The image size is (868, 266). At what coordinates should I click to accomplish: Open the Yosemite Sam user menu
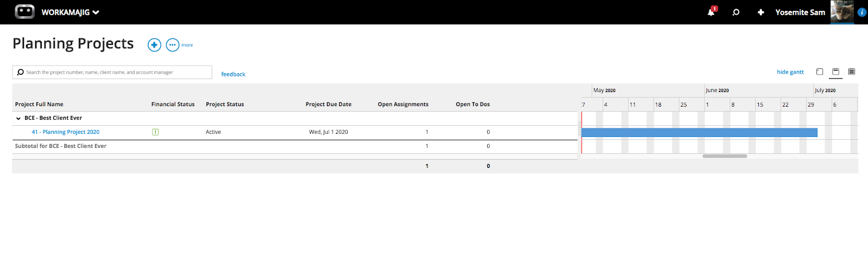[800, 12]
